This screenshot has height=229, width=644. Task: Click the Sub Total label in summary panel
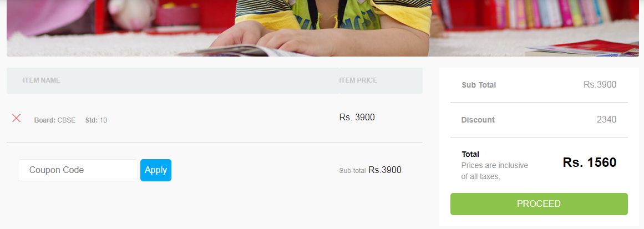(x=479, y=85)
